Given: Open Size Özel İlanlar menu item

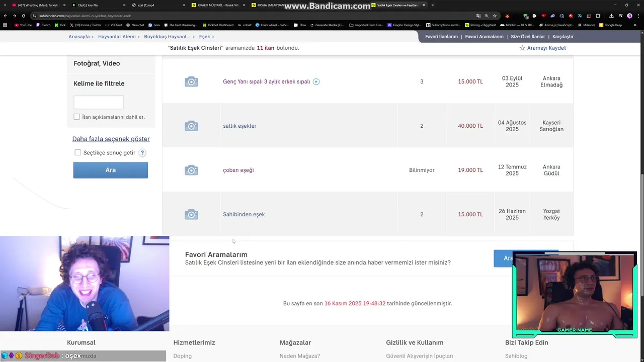Looking at the screenshot, I should 528,37.
